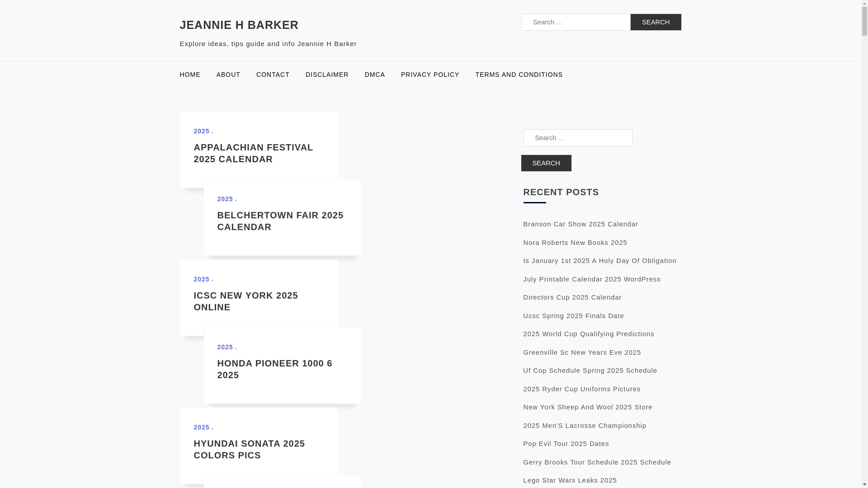
Task: Open July Printable Calendar 2025 WordPress
Action: coord(592,279)
